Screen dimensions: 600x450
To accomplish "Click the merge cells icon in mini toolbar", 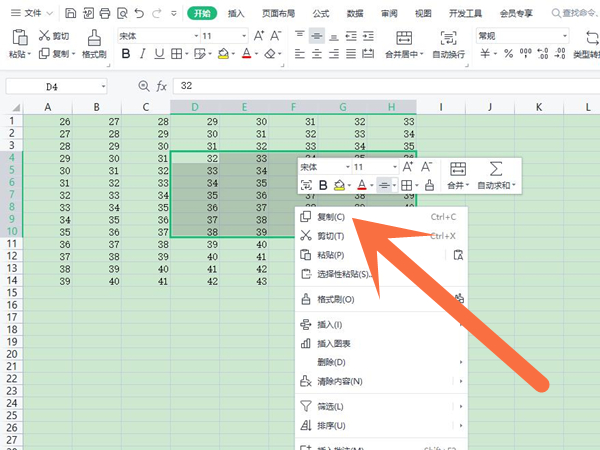I will coord(458,169).
